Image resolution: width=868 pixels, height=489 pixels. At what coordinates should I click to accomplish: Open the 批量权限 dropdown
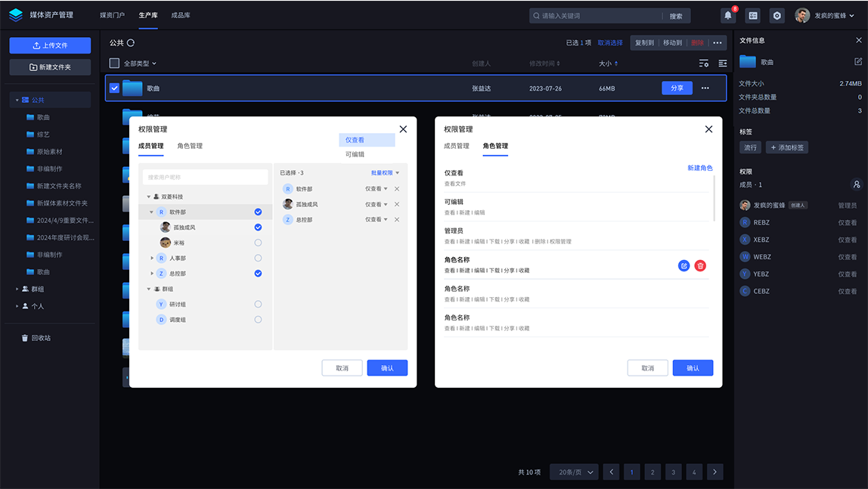pyautogui.click(x=385, y=173)
